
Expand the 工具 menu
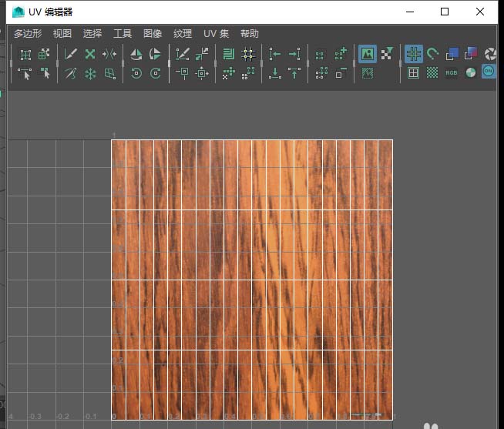(123, 34)
